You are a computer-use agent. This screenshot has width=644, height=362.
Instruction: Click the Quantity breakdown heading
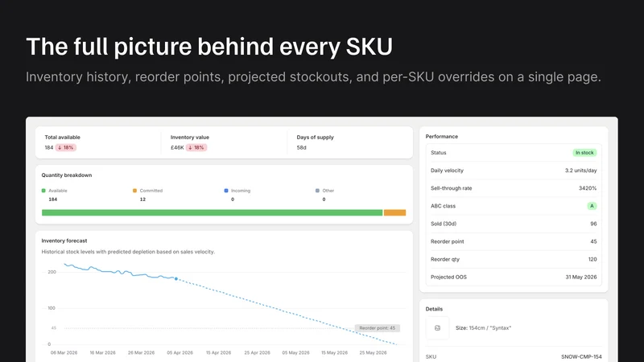[67, 175]
